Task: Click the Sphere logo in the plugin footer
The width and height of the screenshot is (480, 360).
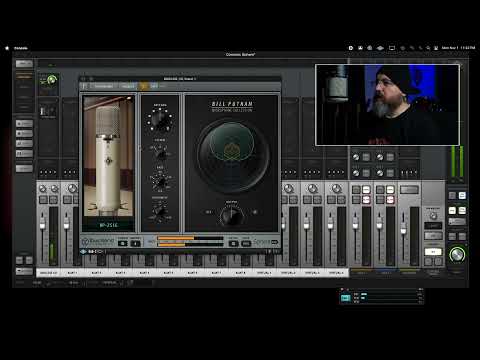Action: click(x=265, y=242)
